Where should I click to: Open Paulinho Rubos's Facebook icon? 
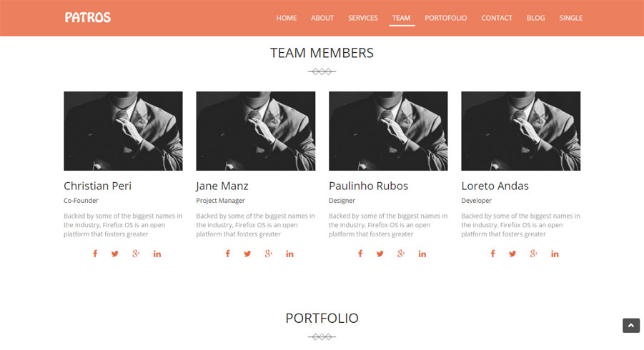pyautogui.click(x=360, y=254)
